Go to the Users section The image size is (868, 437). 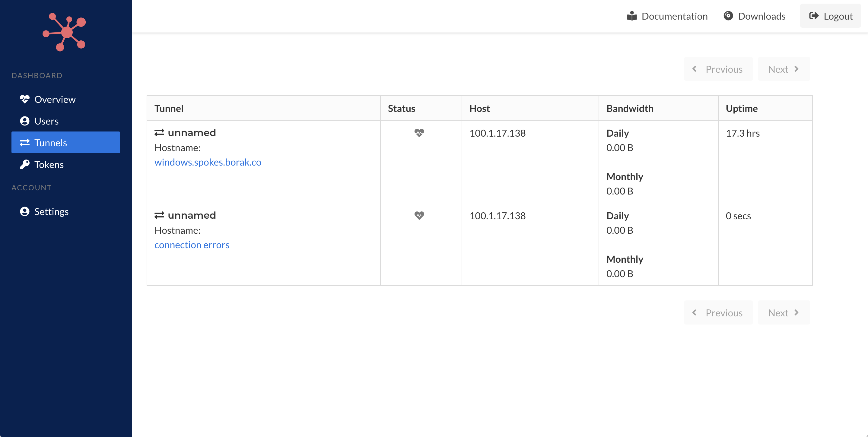point(66,121)
